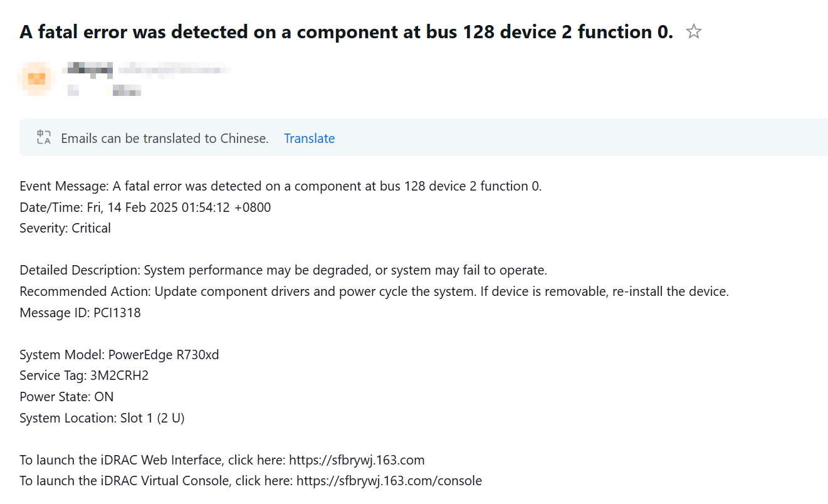Click the System Model PowerEdge R730xd line

click(x=119, y=355)
